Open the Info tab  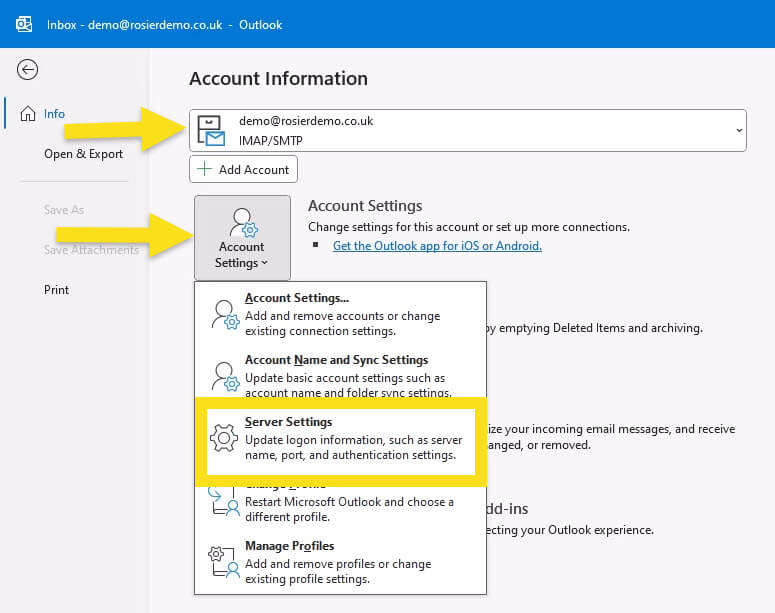(x=54, y=114)
